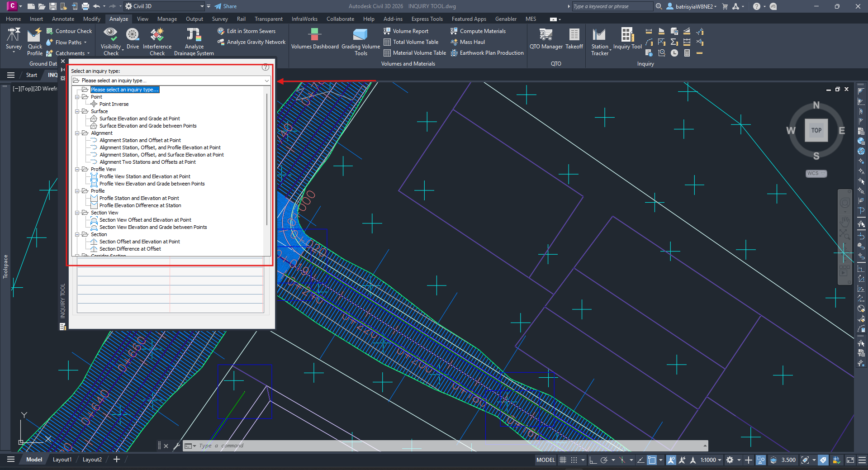
Task: Switch to the Annotate ribbon tab
Action: (63, 19)
